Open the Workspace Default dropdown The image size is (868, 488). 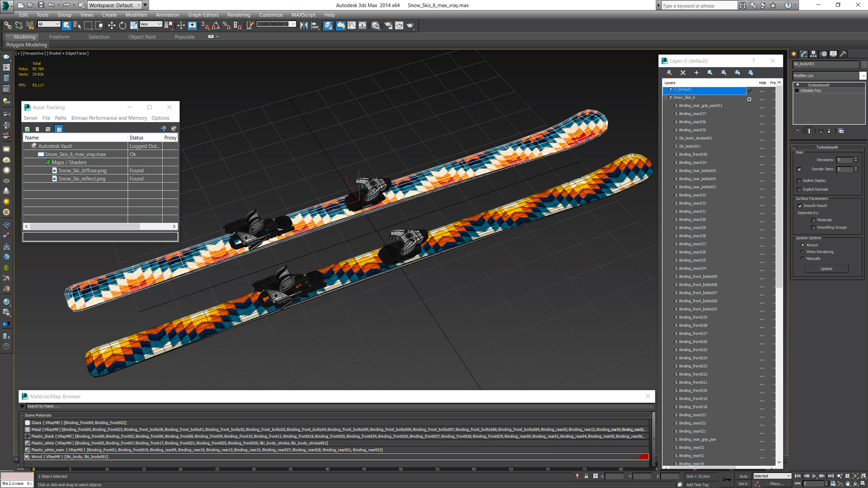pyautogui.click(x=114, y=5)
